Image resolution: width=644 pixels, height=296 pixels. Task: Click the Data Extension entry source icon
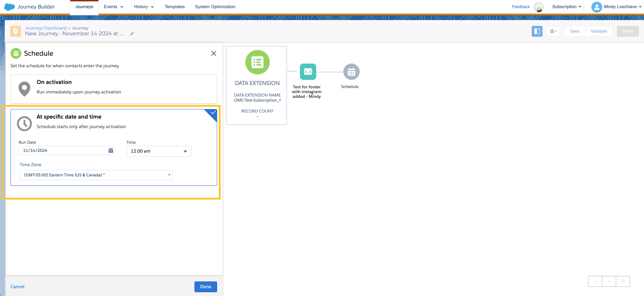point(257,62)
